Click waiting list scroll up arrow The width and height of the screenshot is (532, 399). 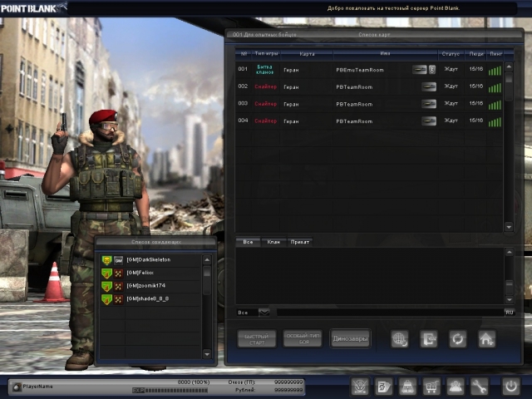pyautogui.click(x=207, y=260)
